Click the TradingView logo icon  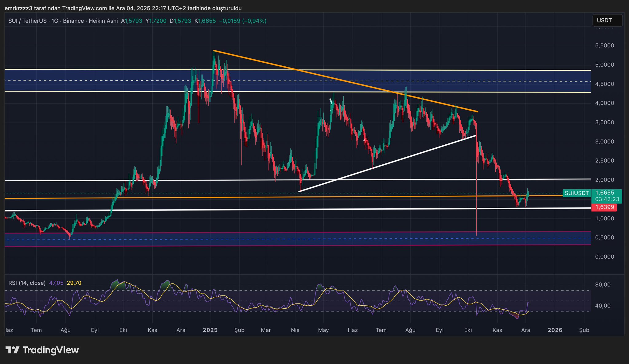tap(12, 350)
